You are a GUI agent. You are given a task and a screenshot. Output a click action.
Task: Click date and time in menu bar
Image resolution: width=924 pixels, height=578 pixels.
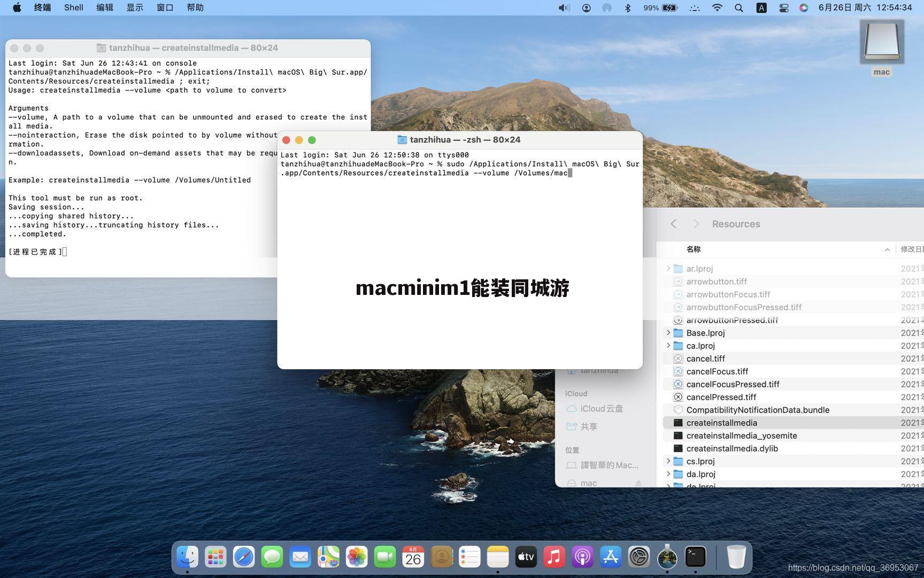(x=865, y=7)
